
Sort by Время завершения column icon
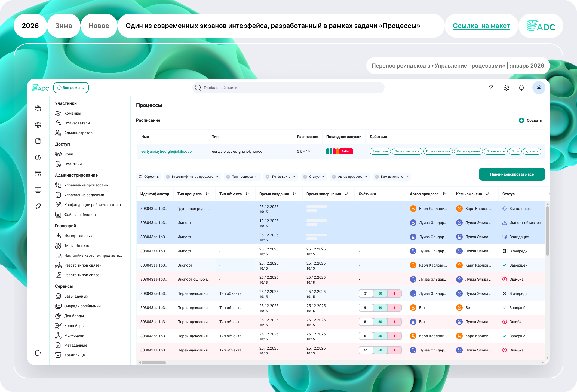[x=347, y=194]
